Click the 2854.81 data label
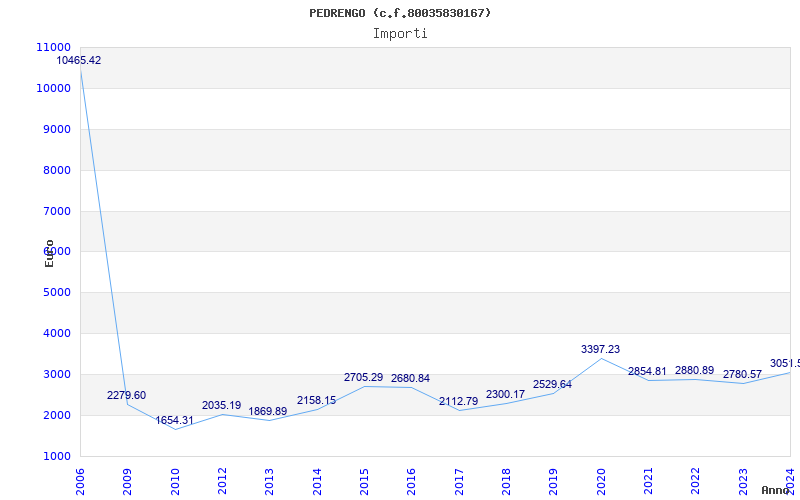 click(647, 371)
